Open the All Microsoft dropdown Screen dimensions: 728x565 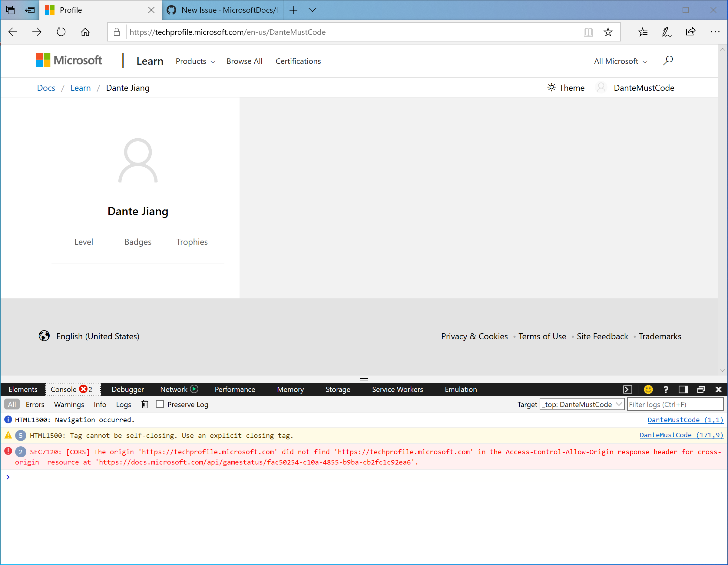[x=620, y=61]
